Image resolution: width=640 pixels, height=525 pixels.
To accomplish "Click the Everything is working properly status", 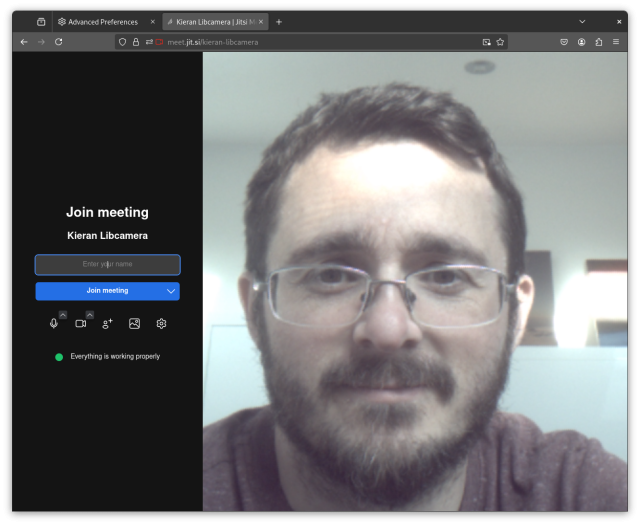I will click(114, 356).
